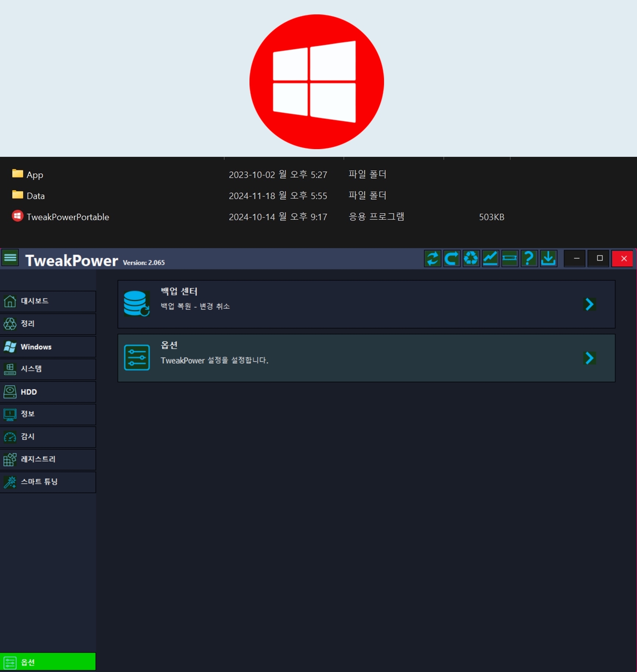
Task: Open the 정보 sidebar section
Action: tap(48, 414)
